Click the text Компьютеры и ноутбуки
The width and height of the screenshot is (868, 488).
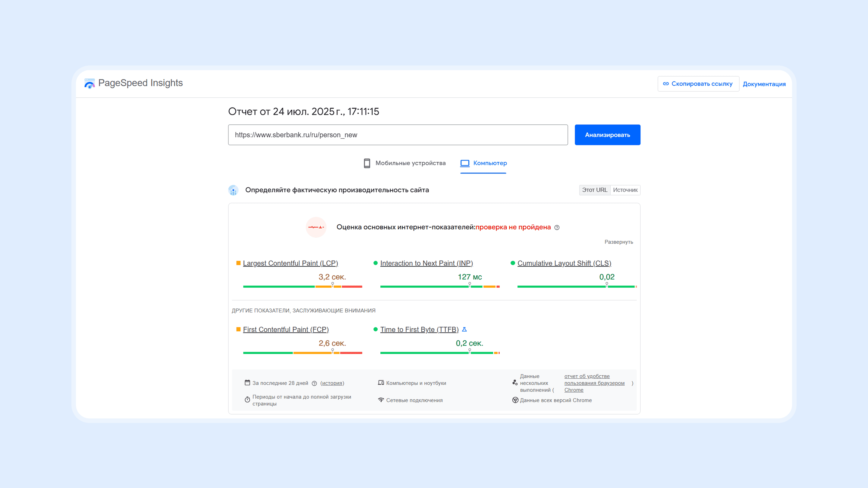(416, 383)
